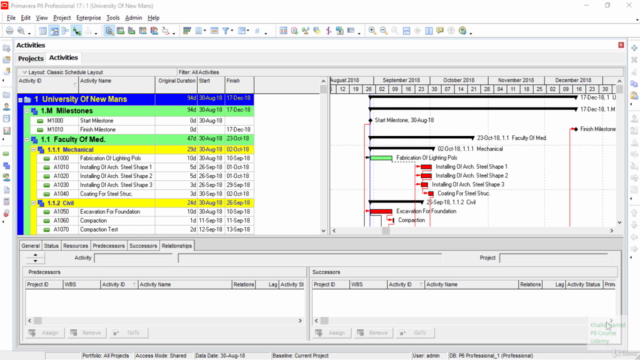Open the Classic Schedule Layout options dropdown
640x360 pixels.
tap(24, 72)
